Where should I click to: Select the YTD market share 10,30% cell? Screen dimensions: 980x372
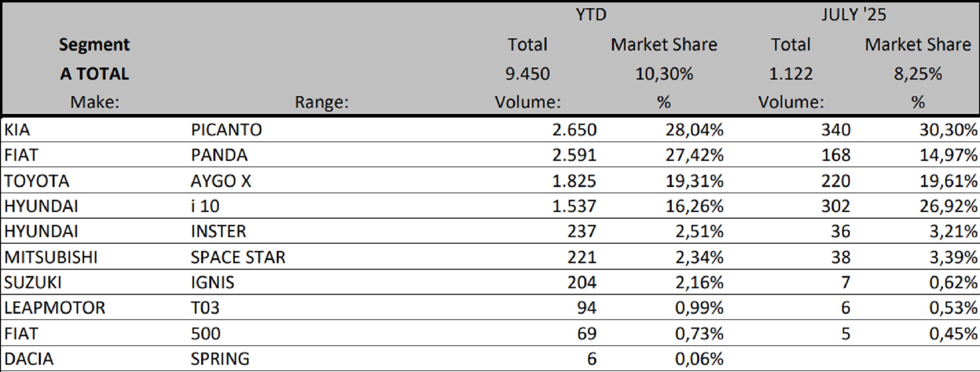[x=664, y=74]
